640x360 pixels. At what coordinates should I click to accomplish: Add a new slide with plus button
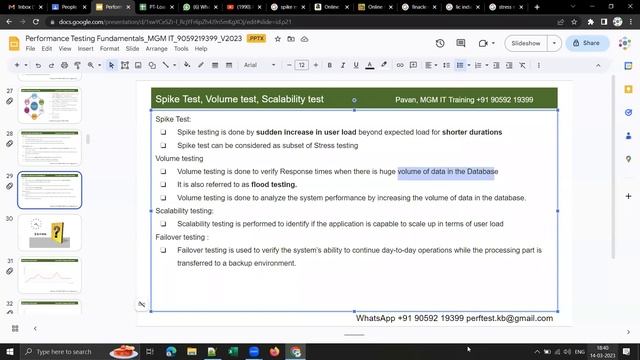click(x=17, y=65)
